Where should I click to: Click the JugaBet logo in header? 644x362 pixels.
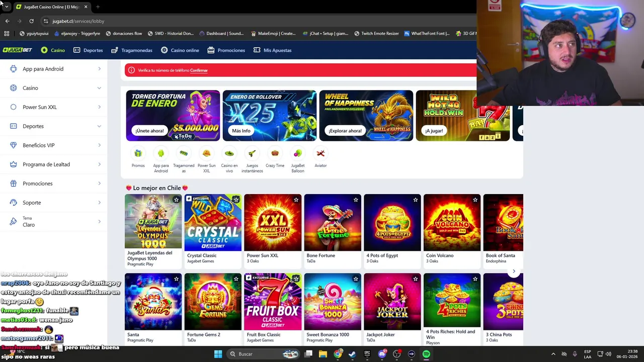pyautogui.click(x=18, y=50)
